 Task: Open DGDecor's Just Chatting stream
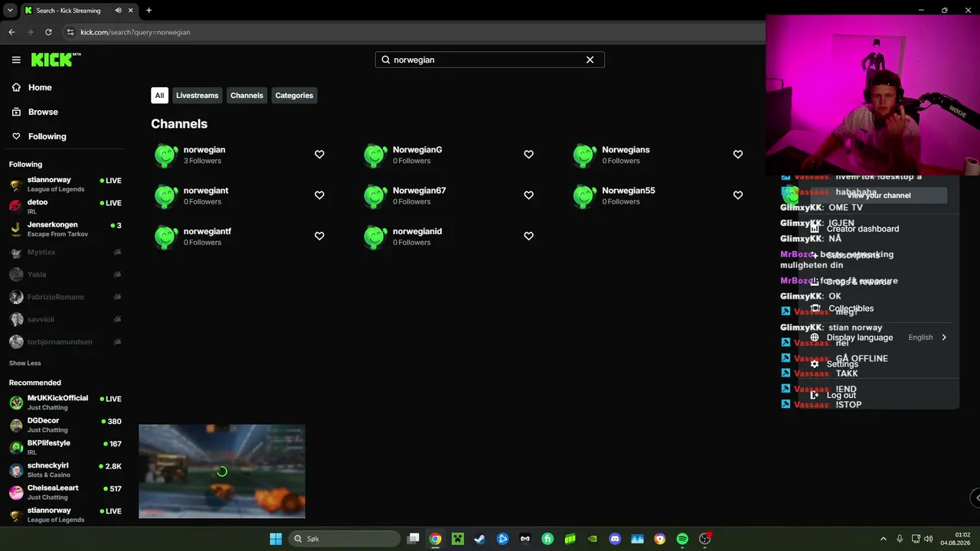tap(65, 425)
